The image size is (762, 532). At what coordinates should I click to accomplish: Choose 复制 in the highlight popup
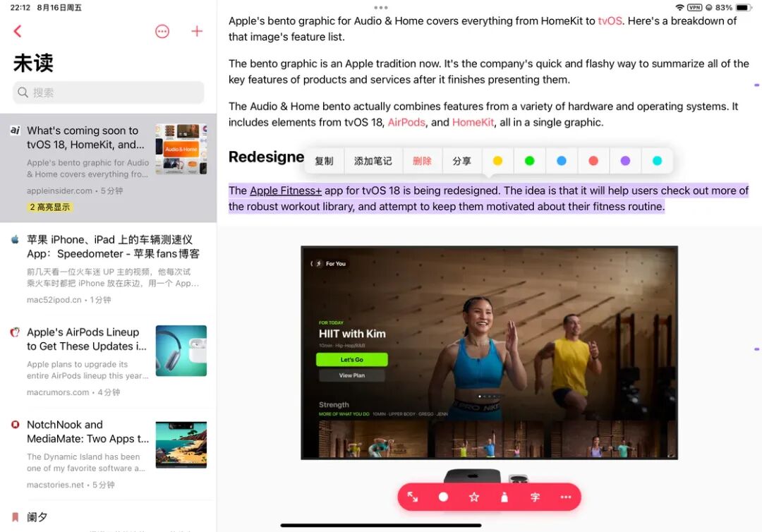(324, 162)
